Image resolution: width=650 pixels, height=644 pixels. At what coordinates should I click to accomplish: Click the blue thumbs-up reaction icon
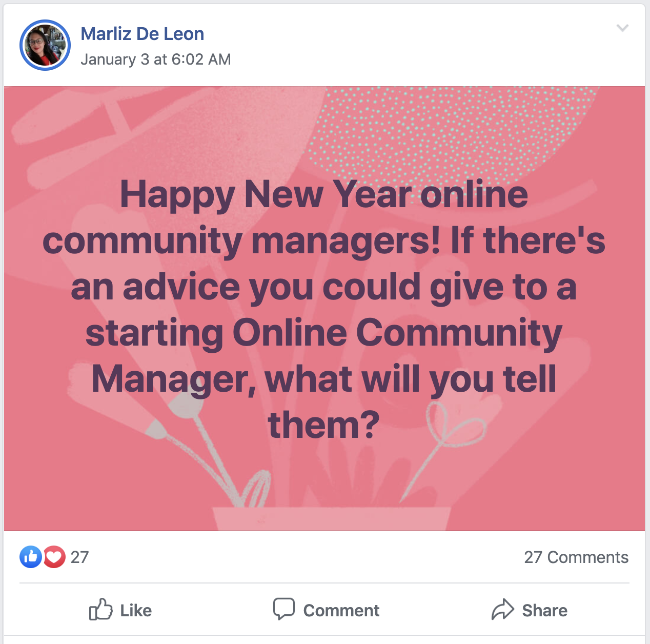pyautogui.click(x=31, y=557)
